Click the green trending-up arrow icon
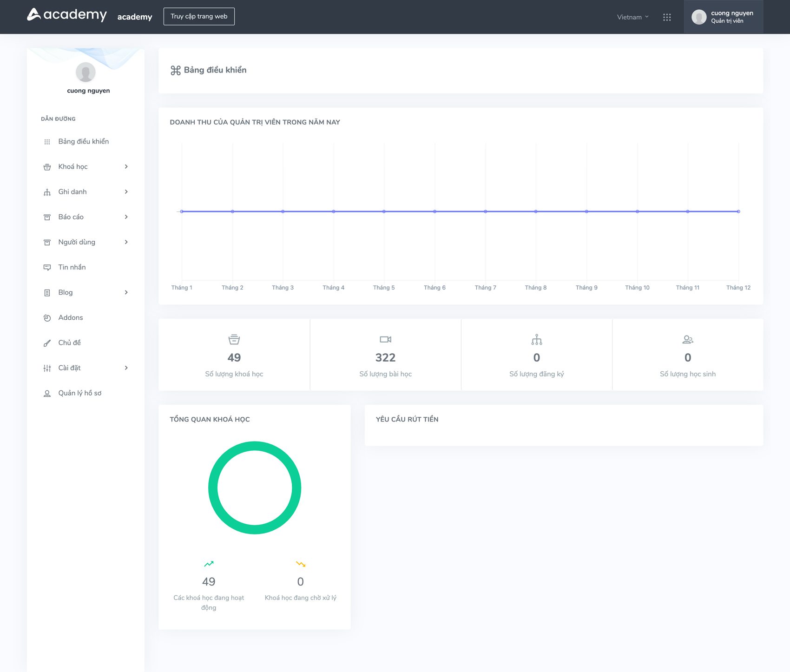 click(209, 564)
